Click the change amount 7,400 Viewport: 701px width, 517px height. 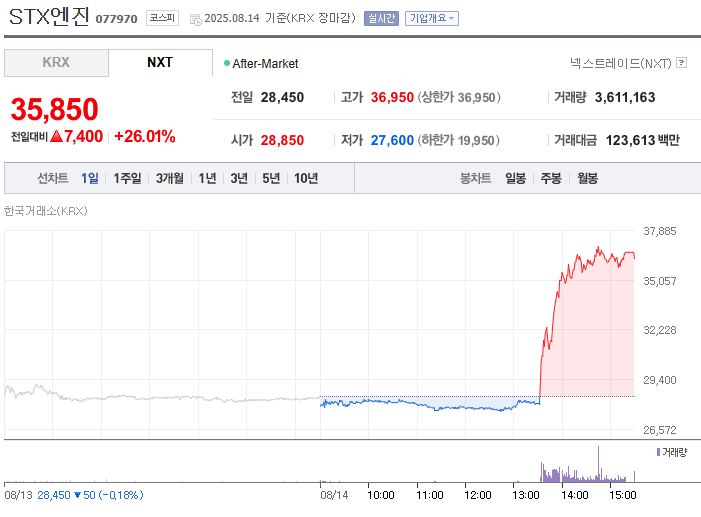[83, 136]
